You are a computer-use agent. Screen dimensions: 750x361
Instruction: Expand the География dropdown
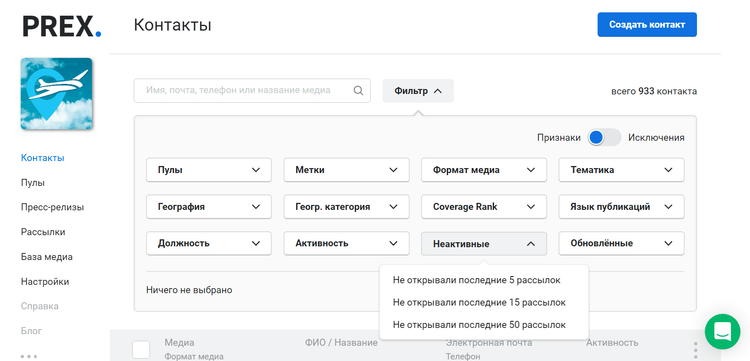click(x=209, y=207)
